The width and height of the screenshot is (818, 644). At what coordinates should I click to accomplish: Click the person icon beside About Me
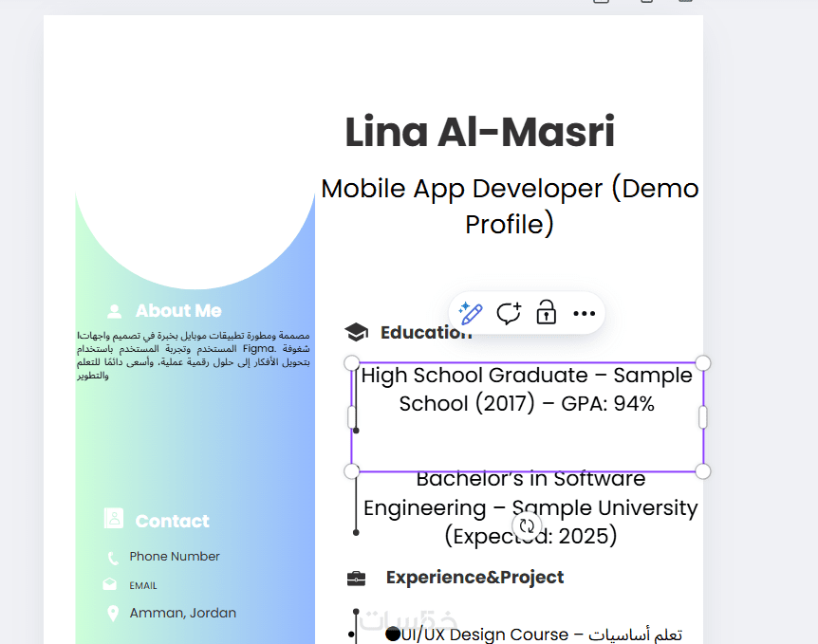[115, 311]
